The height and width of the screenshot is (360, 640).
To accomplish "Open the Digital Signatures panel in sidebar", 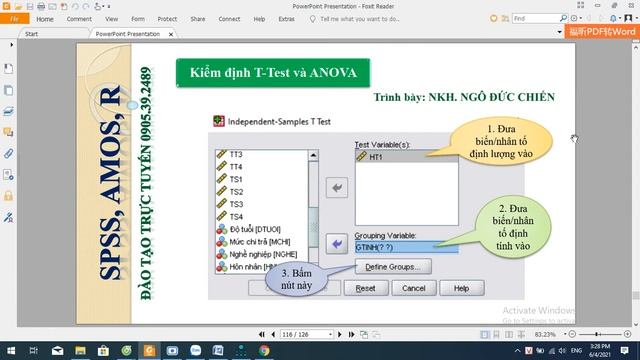I will tap(8, 217).
